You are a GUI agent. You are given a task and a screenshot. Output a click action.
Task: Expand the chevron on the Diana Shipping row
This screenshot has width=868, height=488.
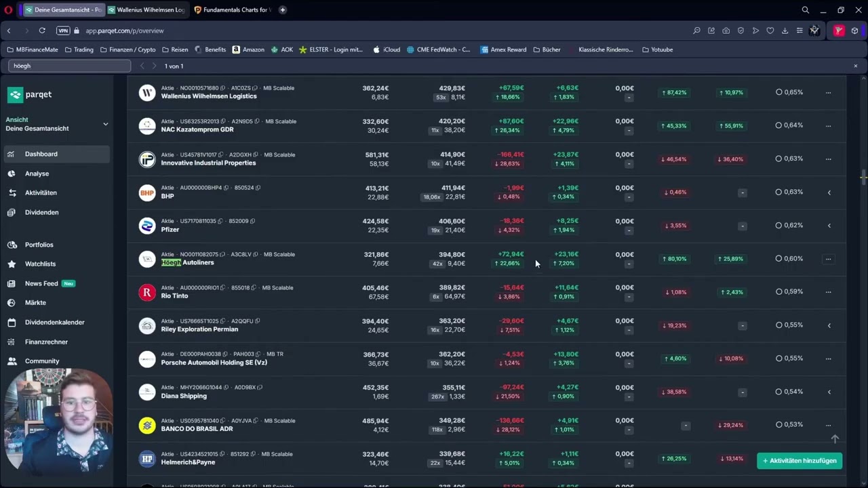(829, 392)
